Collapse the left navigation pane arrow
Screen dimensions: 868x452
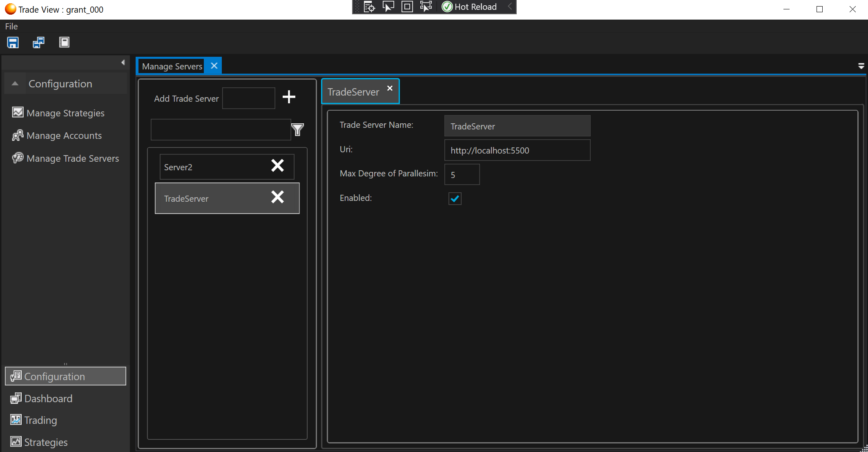tap(123, 62)
